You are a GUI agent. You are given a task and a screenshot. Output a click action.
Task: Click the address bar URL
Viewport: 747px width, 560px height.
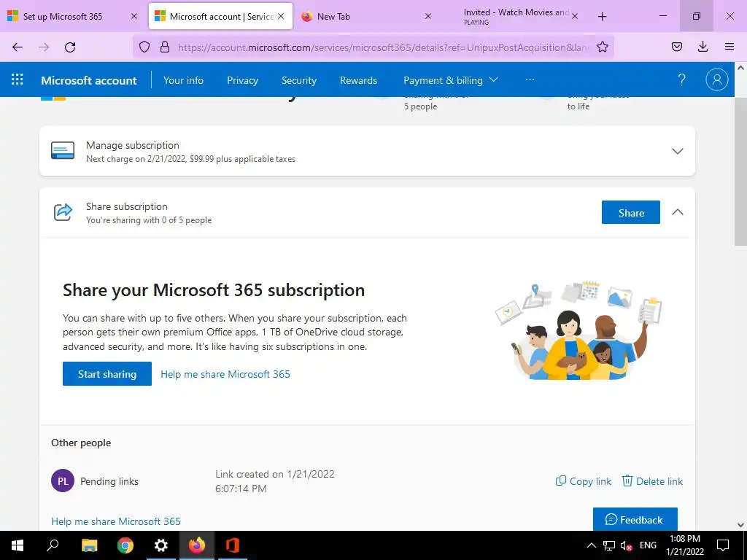[383, 47]
